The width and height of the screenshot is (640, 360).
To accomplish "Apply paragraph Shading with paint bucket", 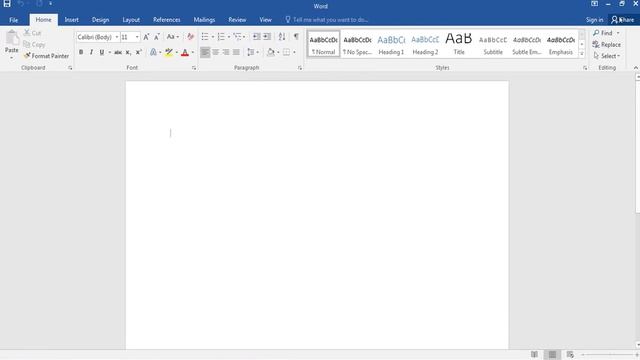I will coord(271,52).
